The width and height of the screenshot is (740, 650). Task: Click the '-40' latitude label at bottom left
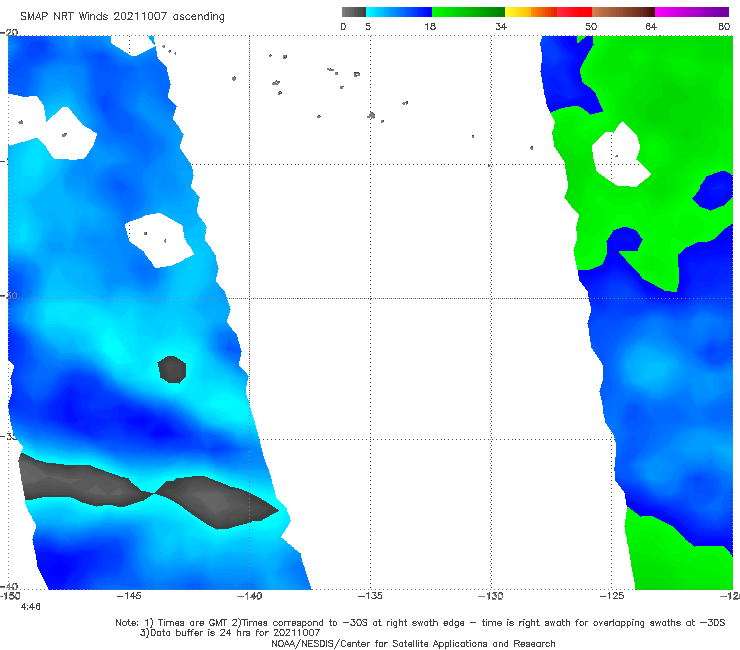coord(9,587)
